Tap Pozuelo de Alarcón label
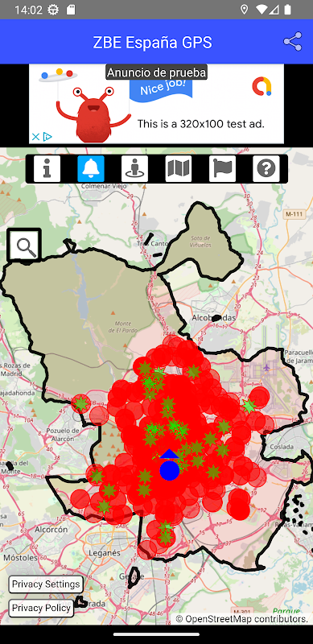 point(63,434)
